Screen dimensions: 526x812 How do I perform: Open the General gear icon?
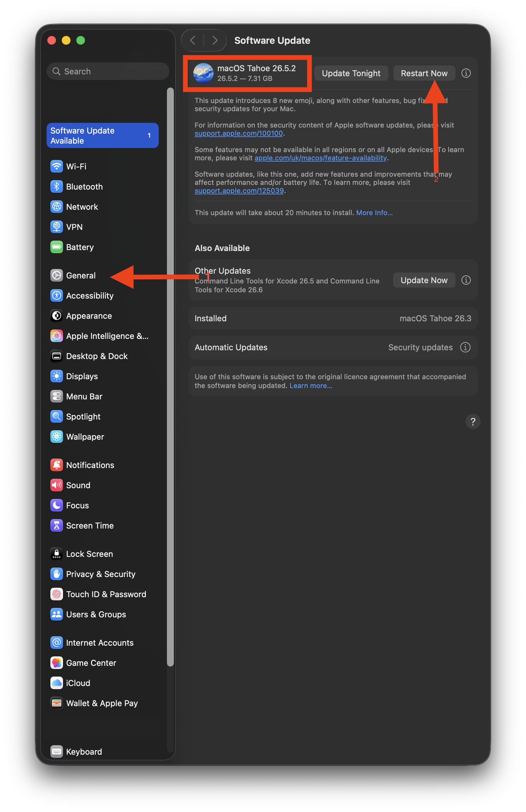[57, 275]
